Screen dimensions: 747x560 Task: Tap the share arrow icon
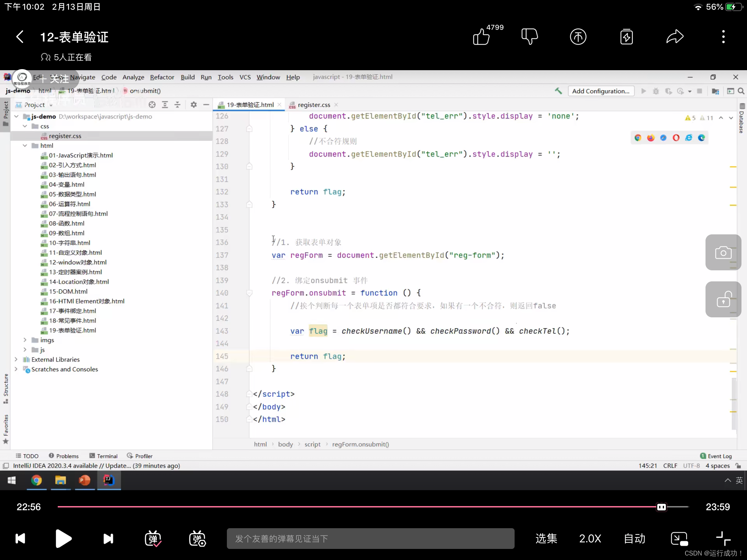point(675,37)
